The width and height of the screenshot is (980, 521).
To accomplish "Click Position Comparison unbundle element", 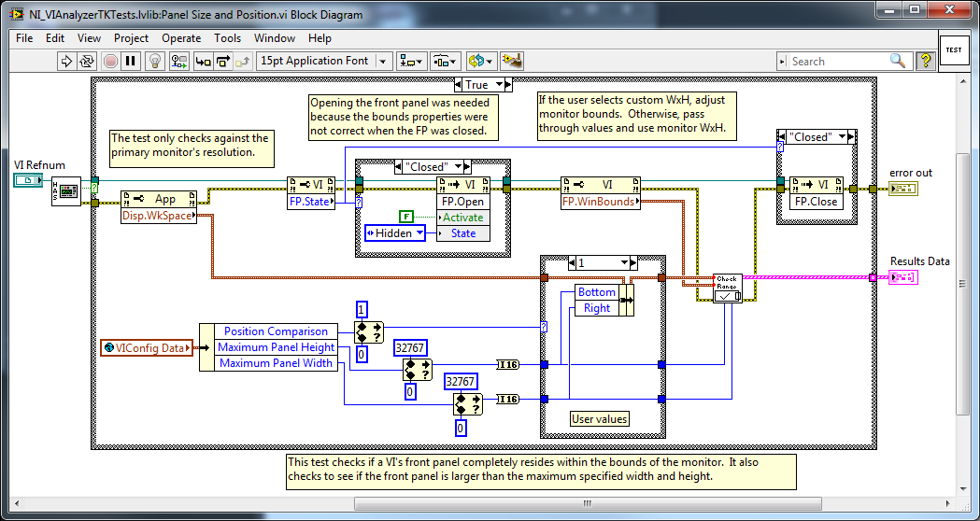I will click(x=276, y=331).
